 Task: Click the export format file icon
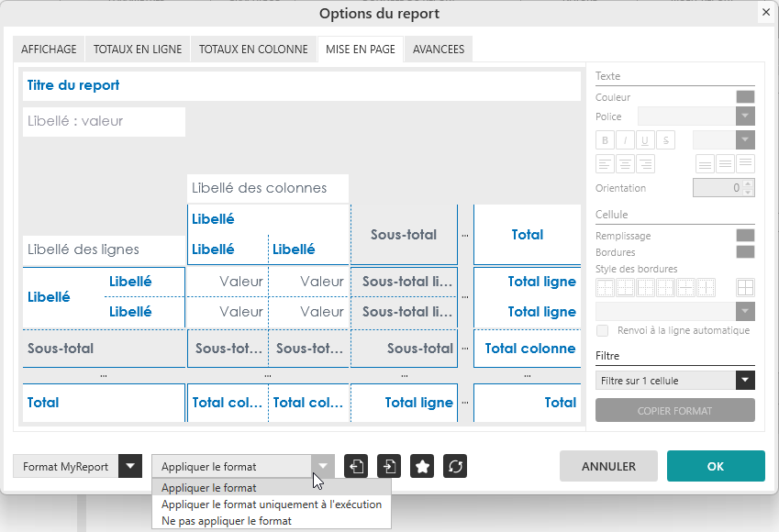[356, 466]
